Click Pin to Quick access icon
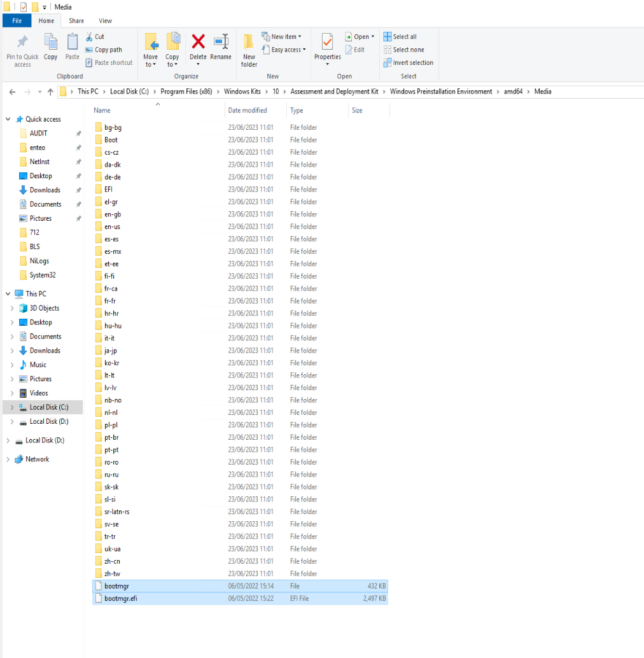Image resolution: width=644 pixels, height=658 pixels. point(22,42)
